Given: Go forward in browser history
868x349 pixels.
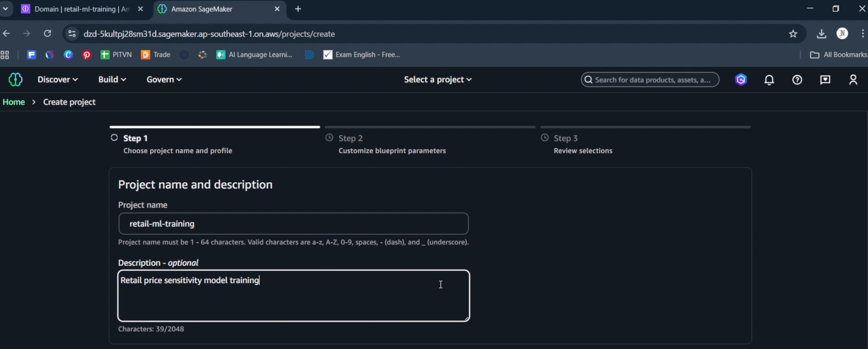Looking at the screenshot, I should coord(27,34).
